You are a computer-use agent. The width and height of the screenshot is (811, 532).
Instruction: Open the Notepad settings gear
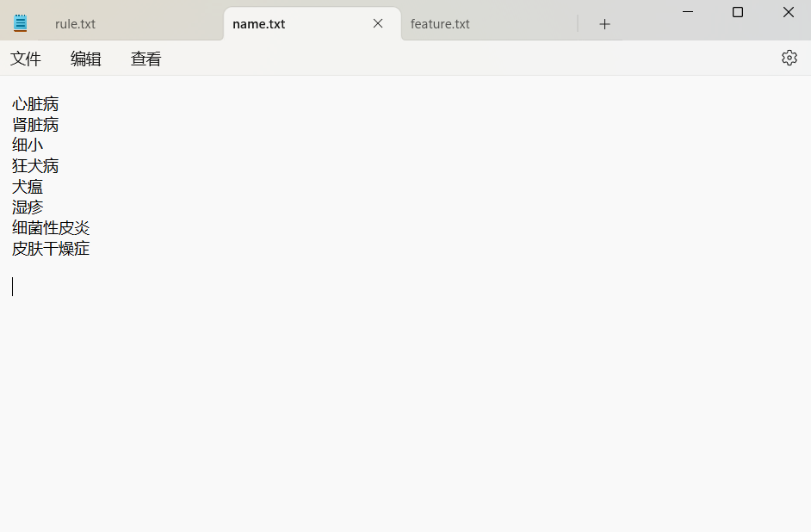789,58
